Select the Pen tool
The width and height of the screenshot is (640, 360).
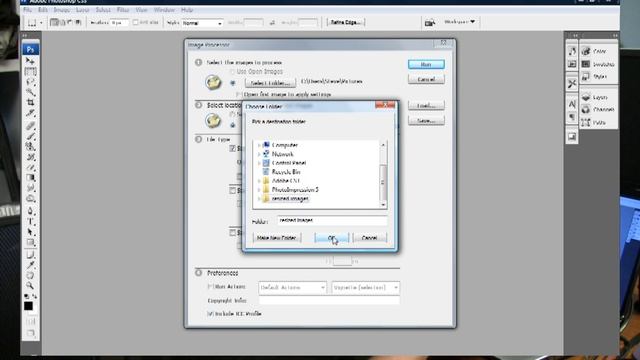(30, 211)
